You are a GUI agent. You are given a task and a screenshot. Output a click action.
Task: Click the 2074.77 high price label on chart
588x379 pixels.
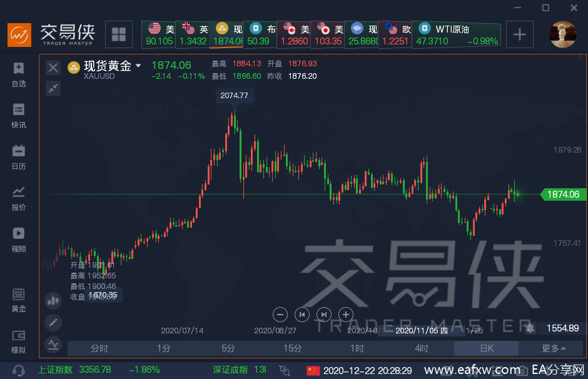pyautogui.click(x=234, y=96)
